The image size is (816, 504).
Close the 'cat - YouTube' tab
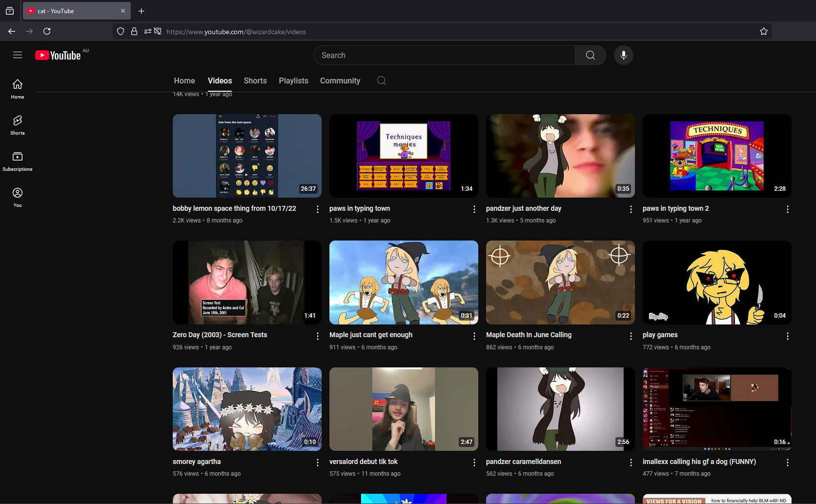[x=123, y=11]
